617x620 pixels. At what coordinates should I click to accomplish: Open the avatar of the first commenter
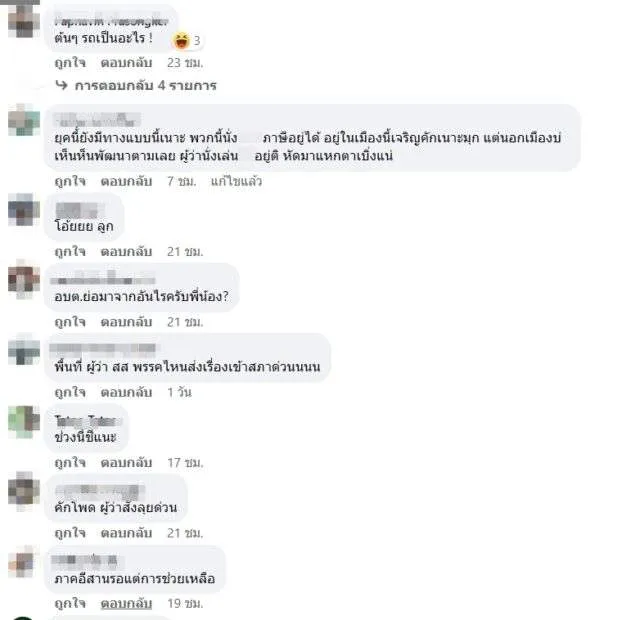[x=24, y=21]
